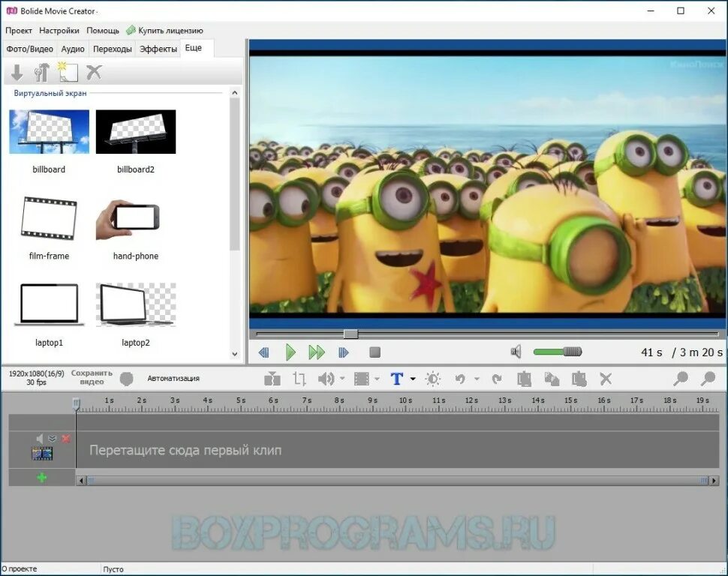Viewport: 728px width, 576px height.
Task: Delete the track with red X icon
Action: [x=66, y=438]
